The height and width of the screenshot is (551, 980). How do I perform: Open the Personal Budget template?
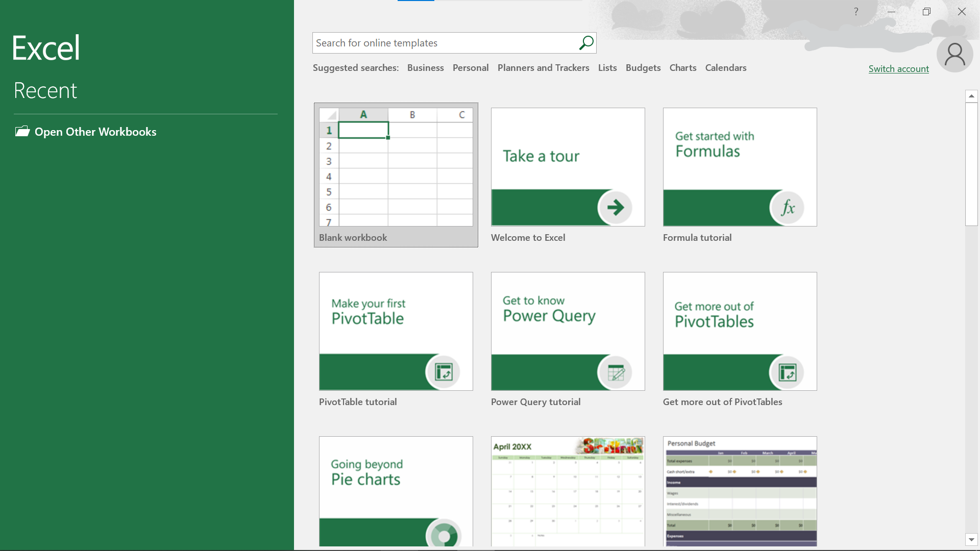click(740, 491)
